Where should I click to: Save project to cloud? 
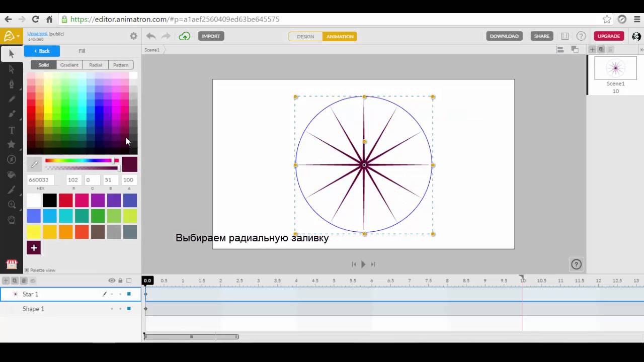[x=185, y=36]
